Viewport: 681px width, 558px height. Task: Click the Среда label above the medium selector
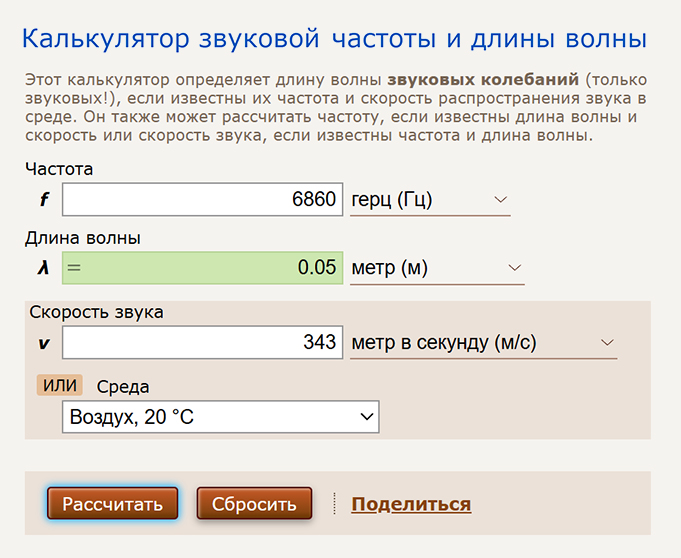click(123, 387)
